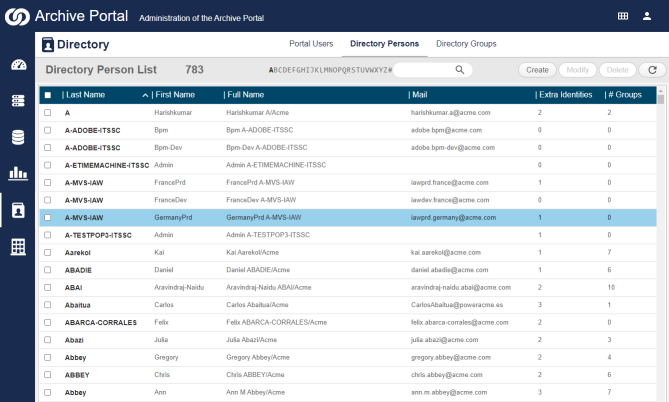Check the row for adobe.bpm@acme.com
The width and height of the screenshot is (669, 402).
48,130
